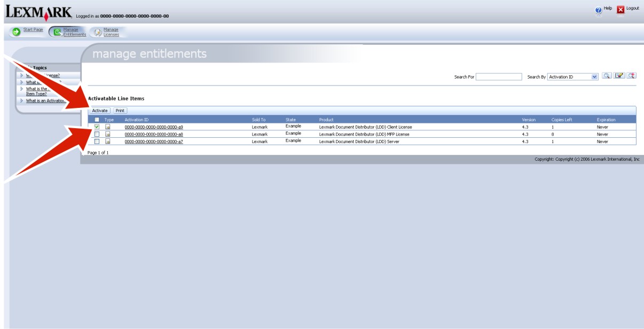
Task: Open activation ID 0000-0000-0000-0000-0000-a9 link
Action: coord(154,127)
